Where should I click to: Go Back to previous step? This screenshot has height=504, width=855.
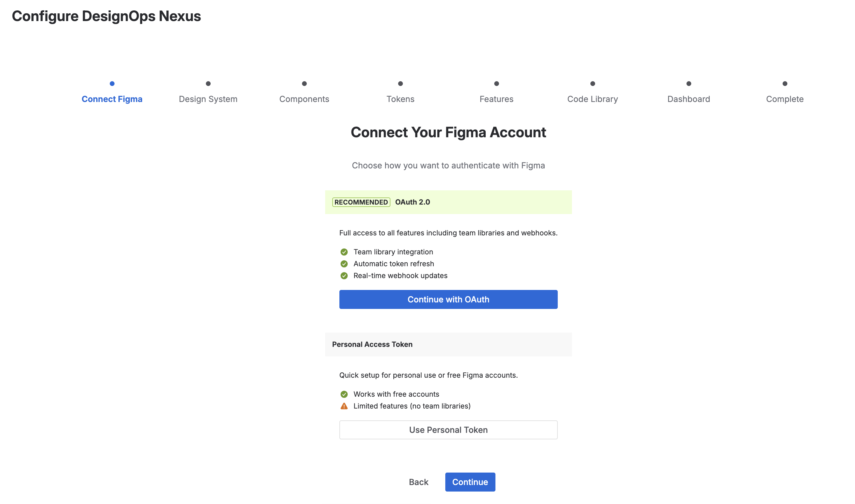418,482
